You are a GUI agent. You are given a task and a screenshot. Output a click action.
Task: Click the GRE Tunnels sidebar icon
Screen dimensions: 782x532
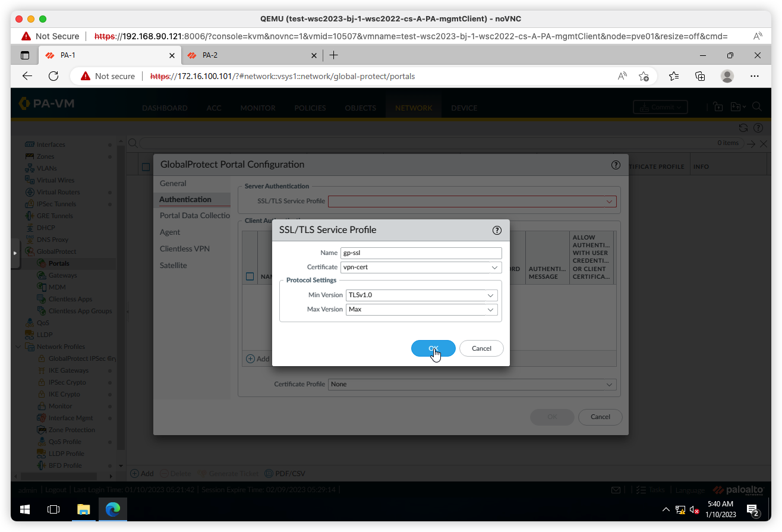pos(30,216)
